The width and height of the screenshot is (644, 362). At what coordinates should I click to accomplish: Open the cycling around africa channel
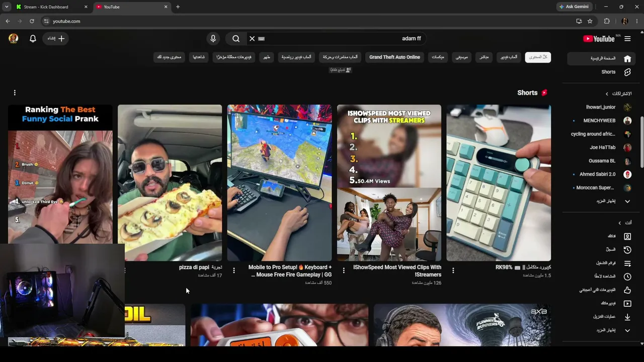(x=601, y=134)
